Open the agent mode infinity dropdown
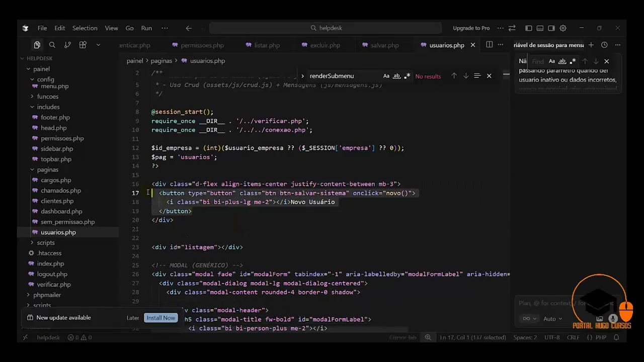The width and height of the screenshot is (644, 362). pyautogui.click(x=529, y=319)
